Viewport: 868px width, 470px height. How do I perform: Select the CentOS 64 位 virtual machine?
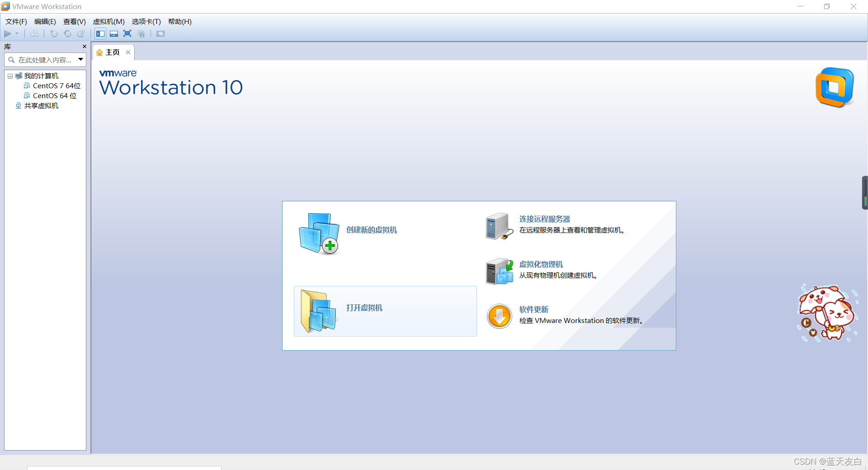pos(55,96)
